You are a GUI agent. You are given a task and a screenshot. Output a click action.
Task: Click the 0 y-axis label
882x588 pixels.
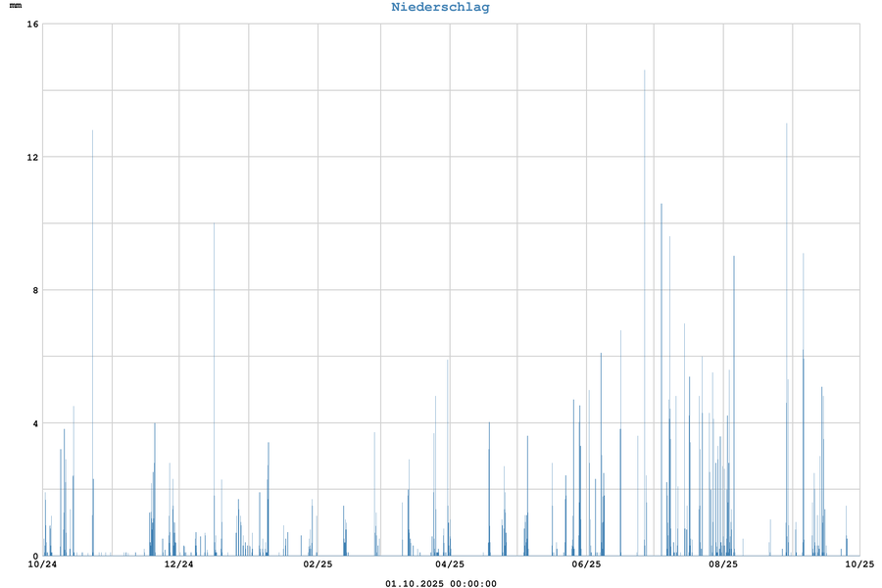(34, 556)
